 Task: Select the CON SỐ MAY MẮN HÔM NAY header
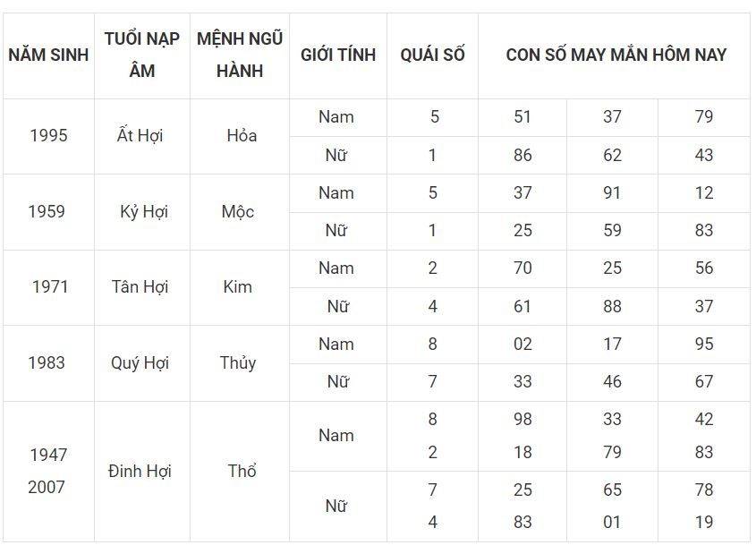tap(616, 55)
